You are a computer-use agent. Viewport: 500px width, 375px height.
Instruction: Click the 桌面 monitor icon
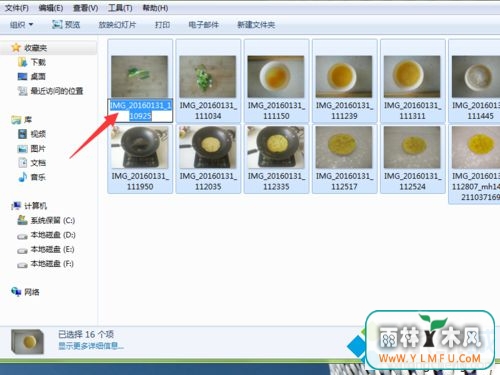[x=22, y=77]
